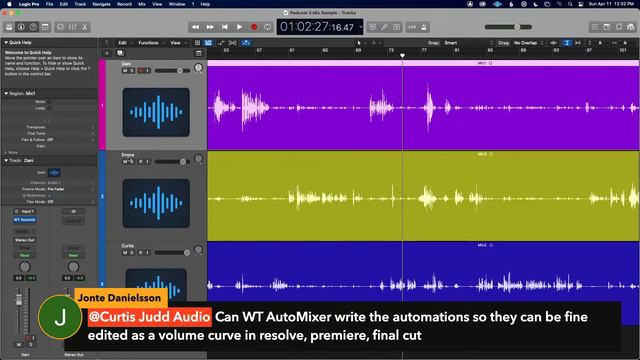Toggle the Solo button in control bar
The image size is (640, 360).
pos(396,27)
